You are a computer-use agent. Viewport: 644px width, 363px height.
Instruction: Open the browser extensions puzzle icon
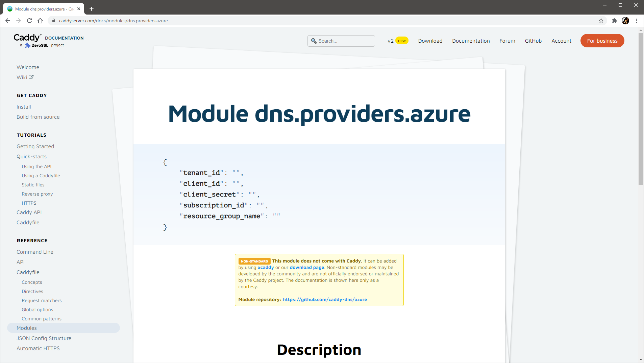click(x=614, y=21)
